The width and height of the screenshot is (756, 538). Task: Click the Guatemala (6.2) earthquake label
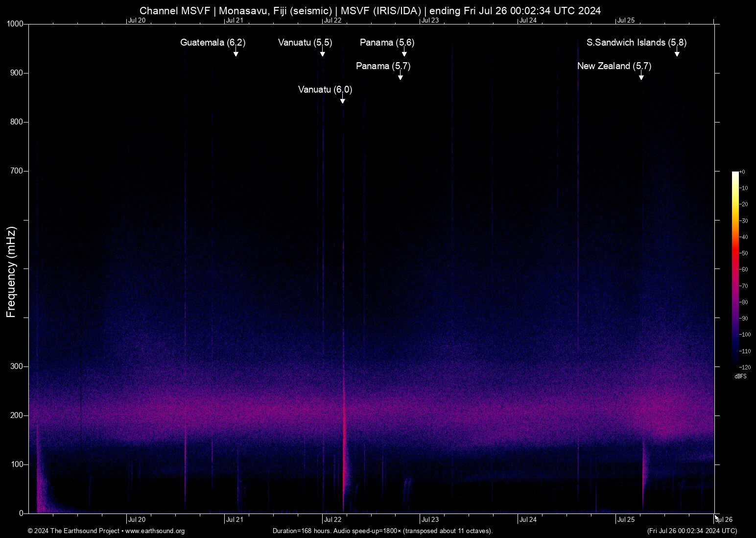coord(213,43)
